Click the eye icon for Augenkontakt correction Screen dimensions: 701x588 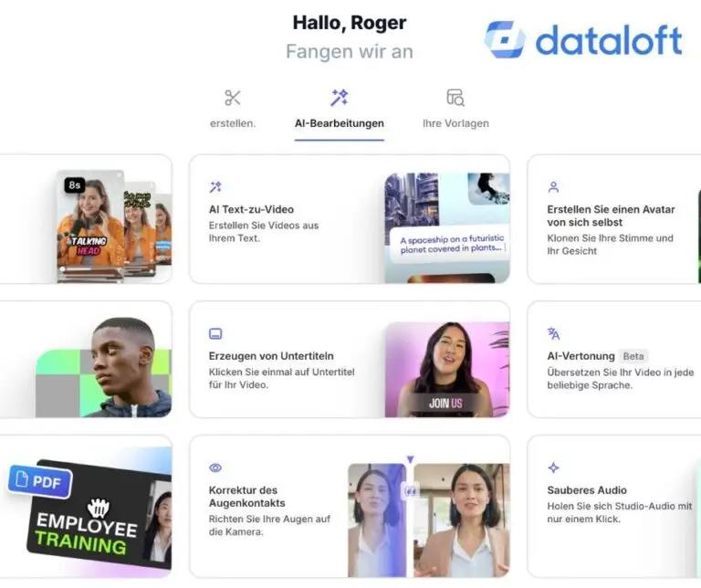[x=215, y=468]
